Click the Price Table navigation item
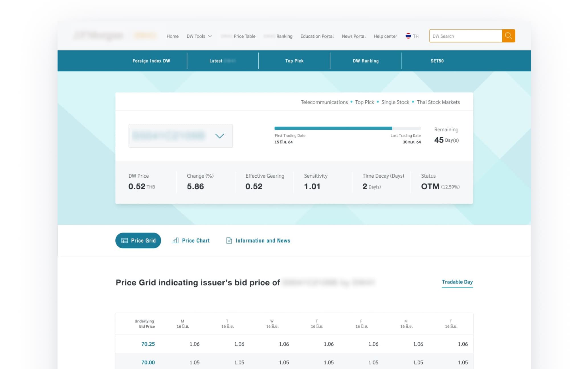The image size is (588, 369). [244, 36]
